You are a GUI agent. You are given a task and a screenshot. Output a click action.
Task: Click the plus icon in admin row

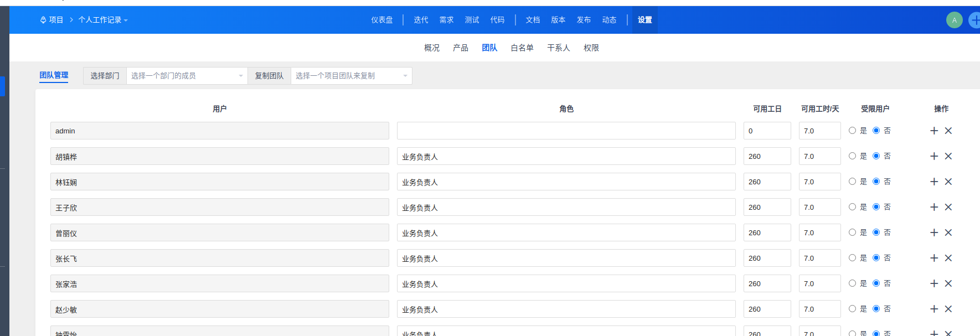[x=934, y=131]
